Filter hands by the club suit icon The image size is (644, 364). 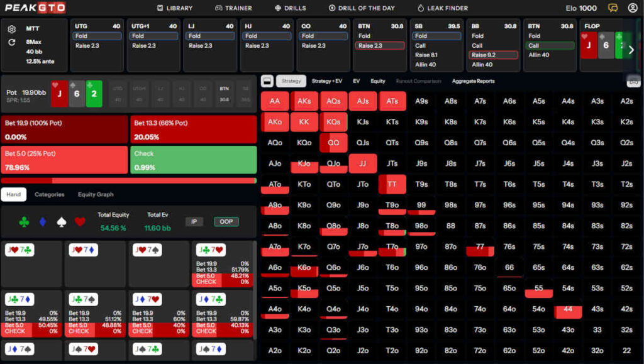click(24, 221)
